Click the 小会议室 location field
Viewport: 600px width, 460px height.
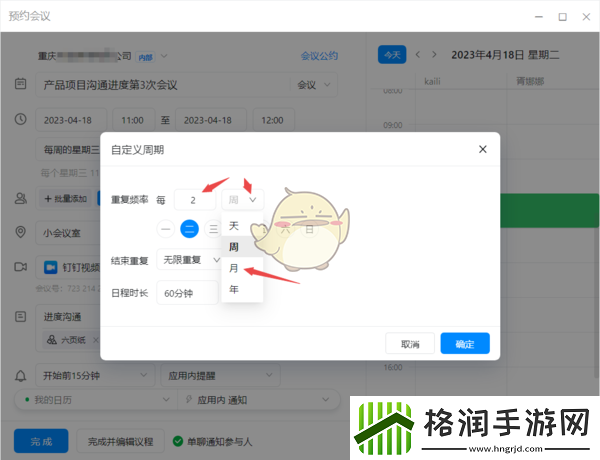click(x=68, y=233)
